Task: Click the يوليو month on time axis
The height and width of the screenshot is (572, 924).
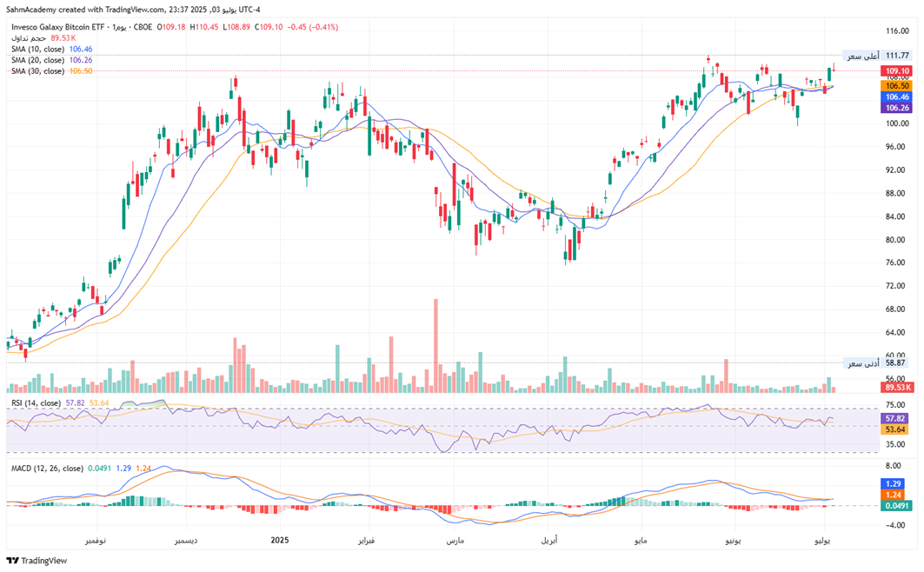Action: (x=822, y=540)
